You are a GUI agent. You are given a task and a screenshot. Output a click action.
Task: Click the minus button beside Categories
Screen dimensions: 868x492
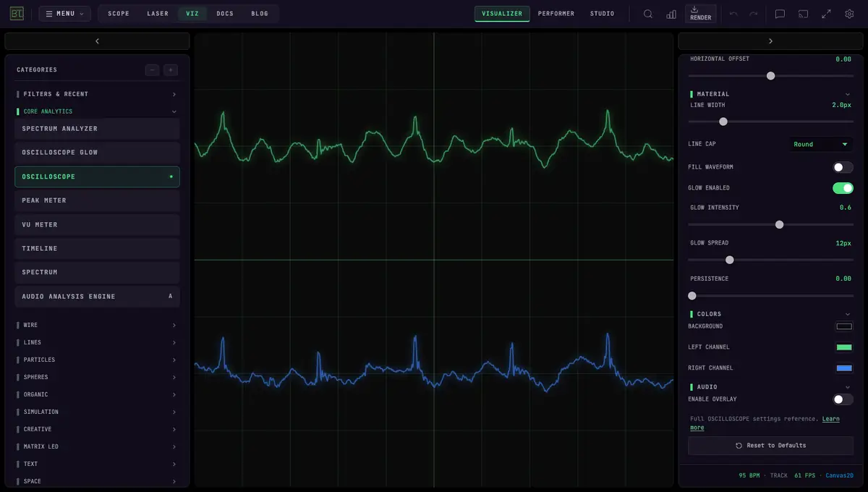pos(152,70)
